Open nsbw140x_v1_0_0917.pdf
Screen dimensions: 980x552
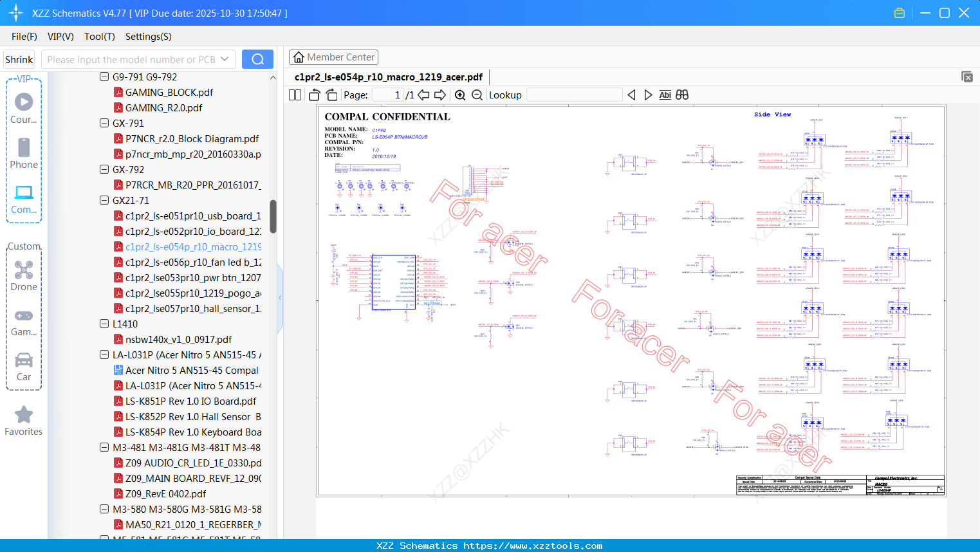coord(178,339)
